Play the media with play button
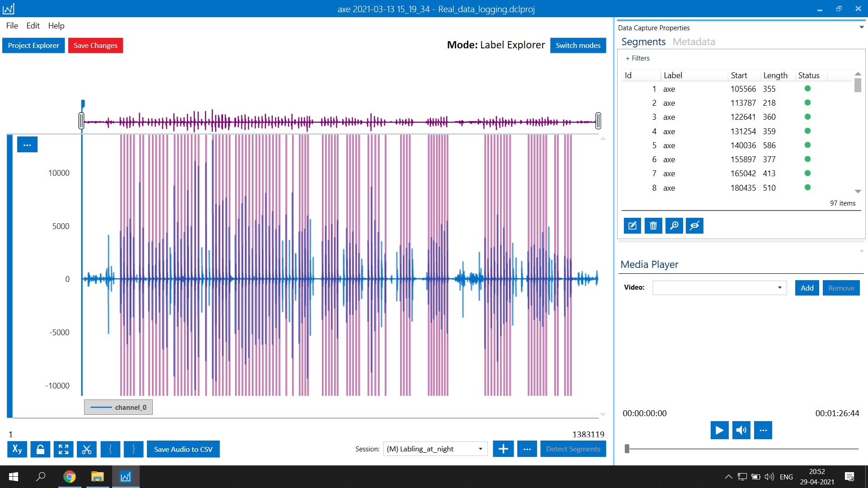868x488 pixels. pyautogui.click(x=719, y=430)
